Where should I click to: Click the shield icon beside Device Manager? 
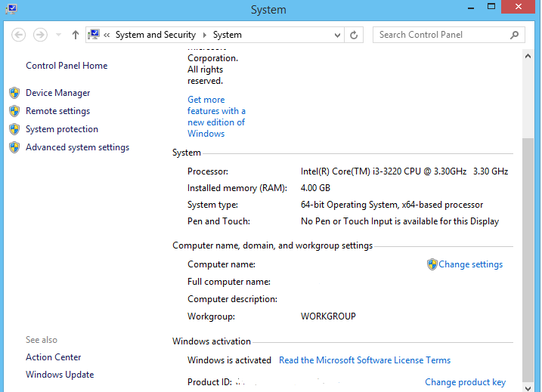tap(14, 93)
